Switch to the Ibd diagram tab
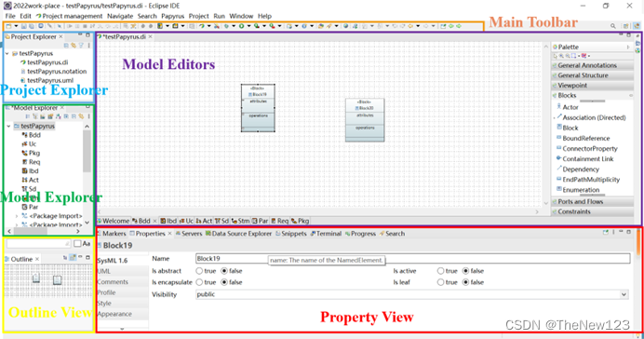The image size is (644, 339). point(168,221)
